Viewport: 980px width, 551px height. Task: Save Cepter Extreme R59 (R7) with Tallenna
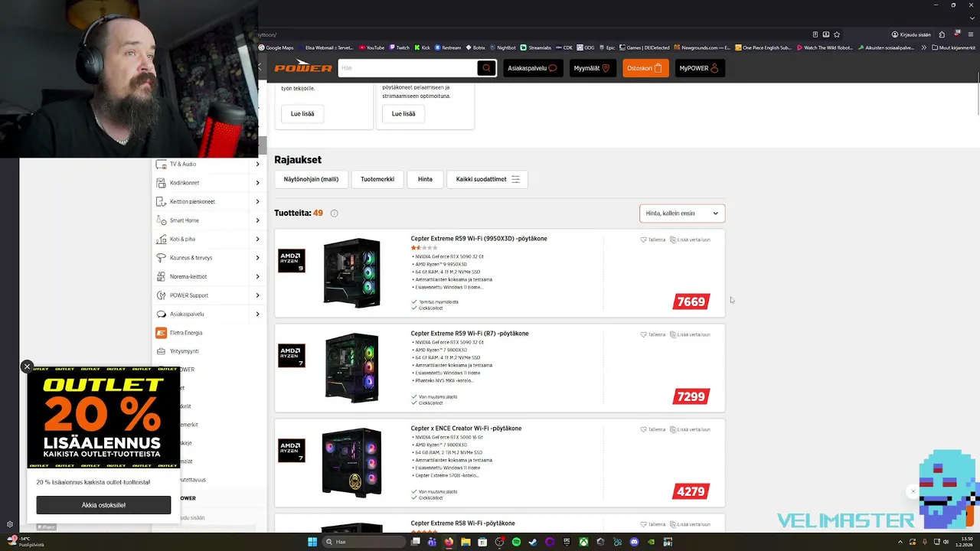pyautogui.click(x=653, y=334)
